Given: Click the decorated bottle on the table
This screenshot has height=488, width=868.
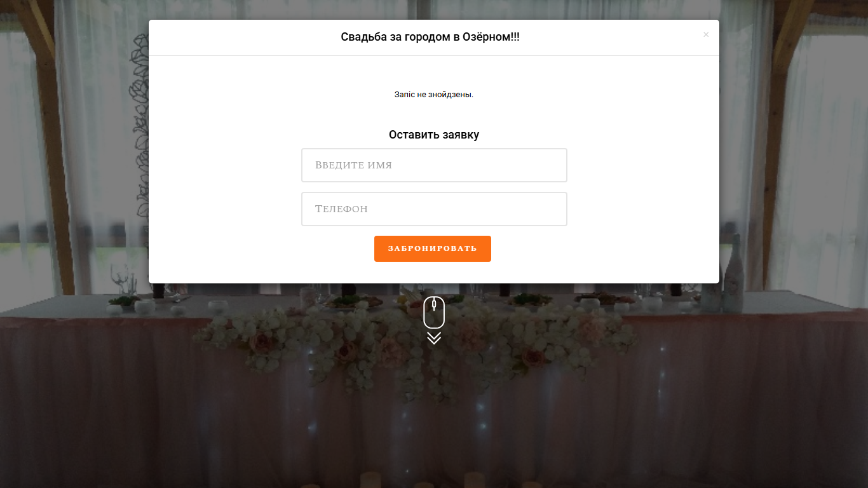Looking at the screenshot, I should [x=734, y=273].
